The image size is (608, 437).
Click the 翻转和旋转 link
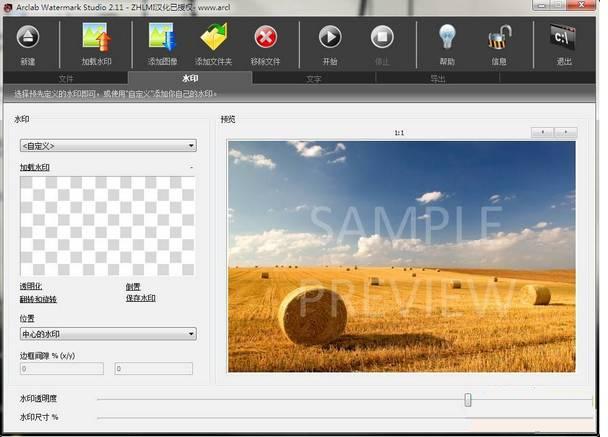click(x=38, y=299)
